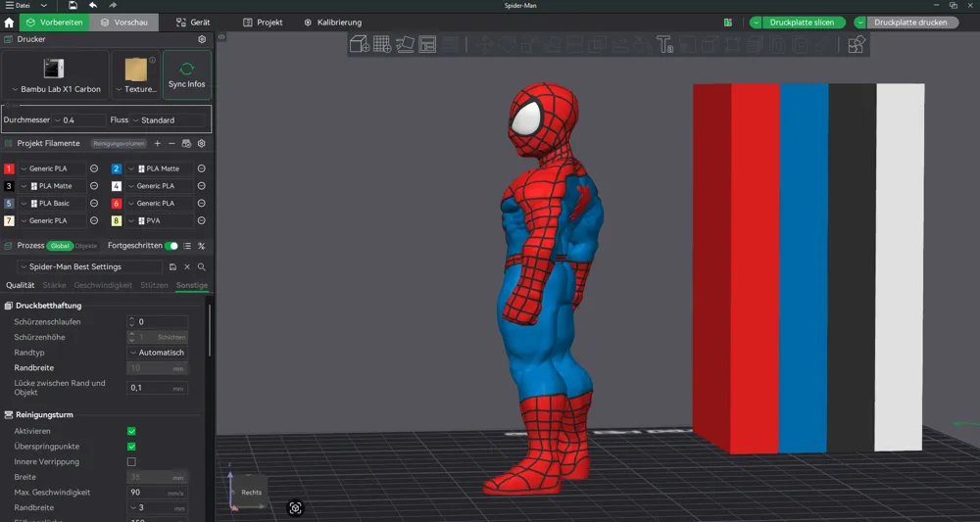Open filament 5 PLA Basic dropdown
The width and height of the screenshot is (980, 522).
click(x=52, y=204)
